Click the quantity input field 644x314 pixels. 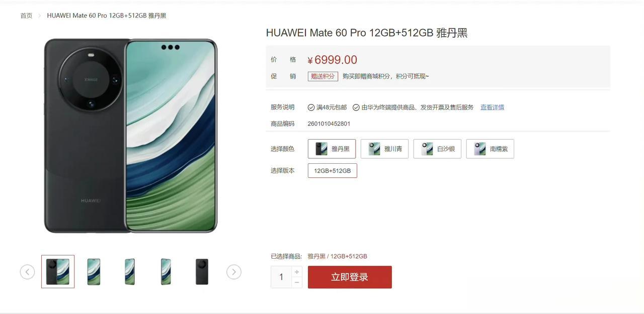point(281,277)
